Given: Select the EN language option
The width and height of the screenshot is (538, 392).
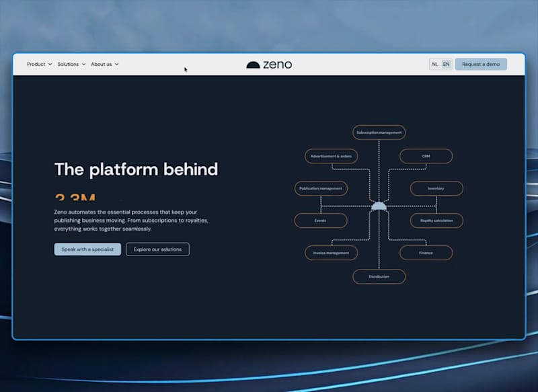Looking at the screenshot, I should pos(446,64).
